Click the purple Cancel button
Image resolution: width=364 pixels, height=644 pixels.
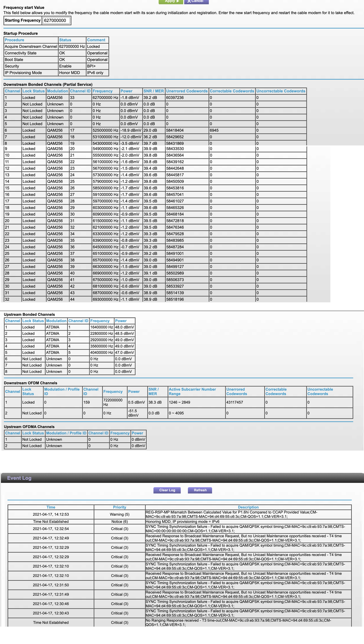click(x=197, y=1)
